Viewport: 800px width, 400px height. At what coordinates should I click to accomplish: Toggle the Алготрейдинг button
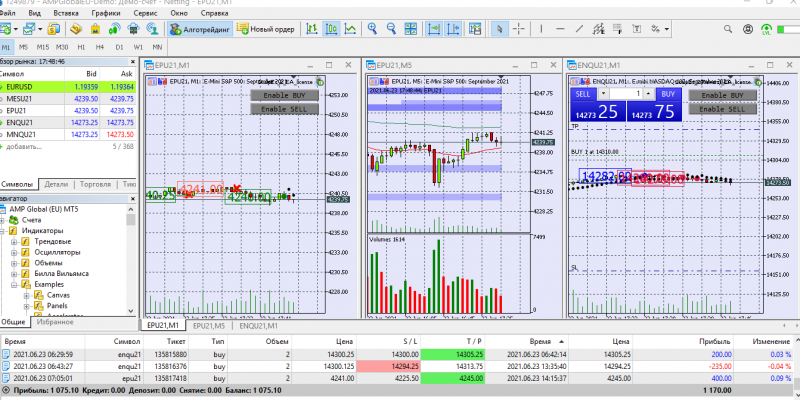[x=200, y=29]
